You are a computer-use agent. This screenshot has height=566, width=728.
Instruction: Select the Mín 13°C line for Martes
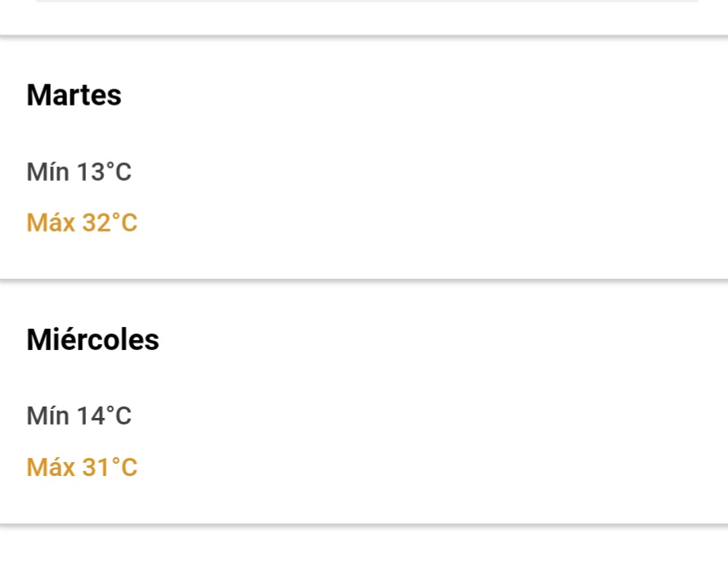click(79, 172)
